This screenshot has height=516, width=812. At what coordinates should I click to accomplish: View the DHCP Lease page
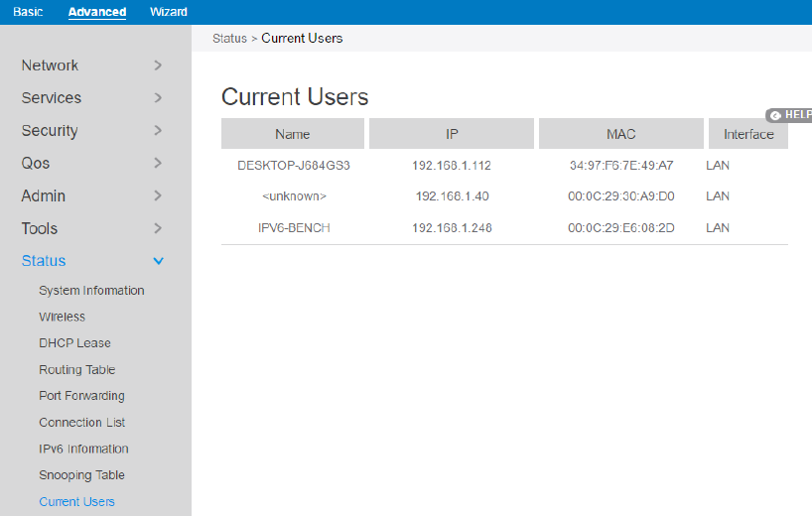(x=74, y=343)
